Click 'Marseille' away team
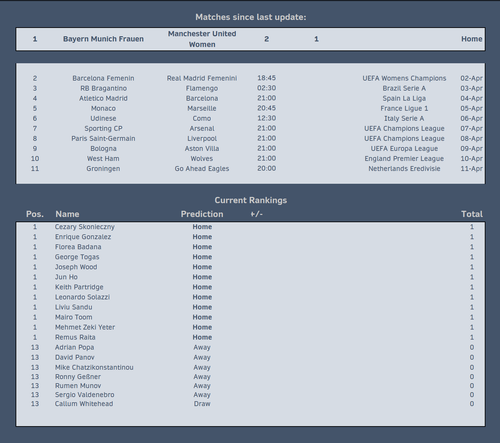 pyautogui.click(x=202, y=108)
